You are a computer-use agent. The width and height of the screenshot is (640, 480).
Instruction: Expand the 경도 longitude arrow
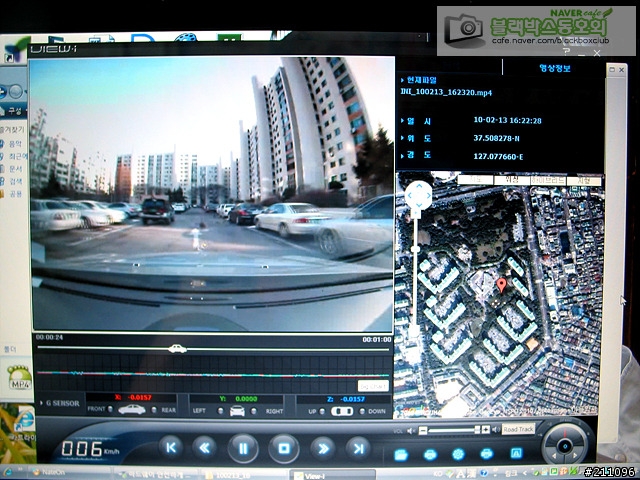tap(402, 156)
